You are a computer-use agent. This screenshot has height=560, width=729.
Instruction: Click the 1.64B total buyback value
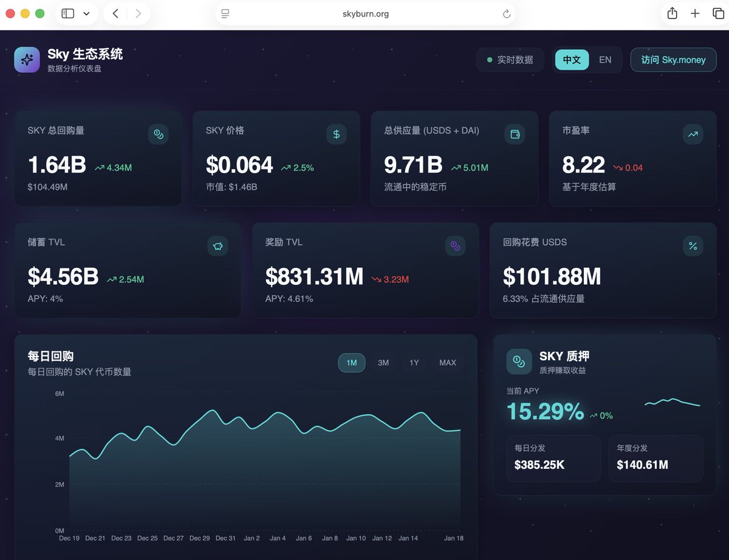[57, 165]
